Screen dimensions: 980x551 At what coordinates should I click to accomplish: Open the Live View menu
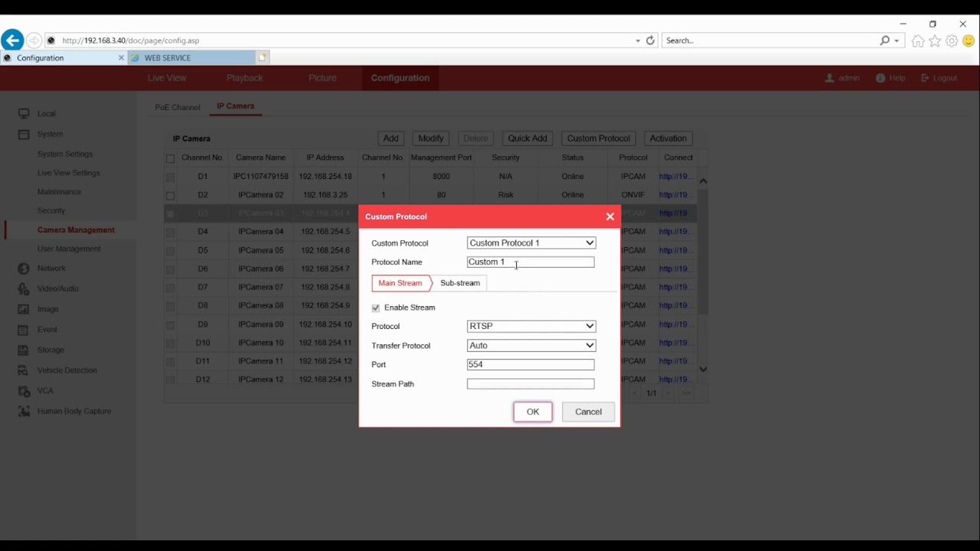(167, 78)
